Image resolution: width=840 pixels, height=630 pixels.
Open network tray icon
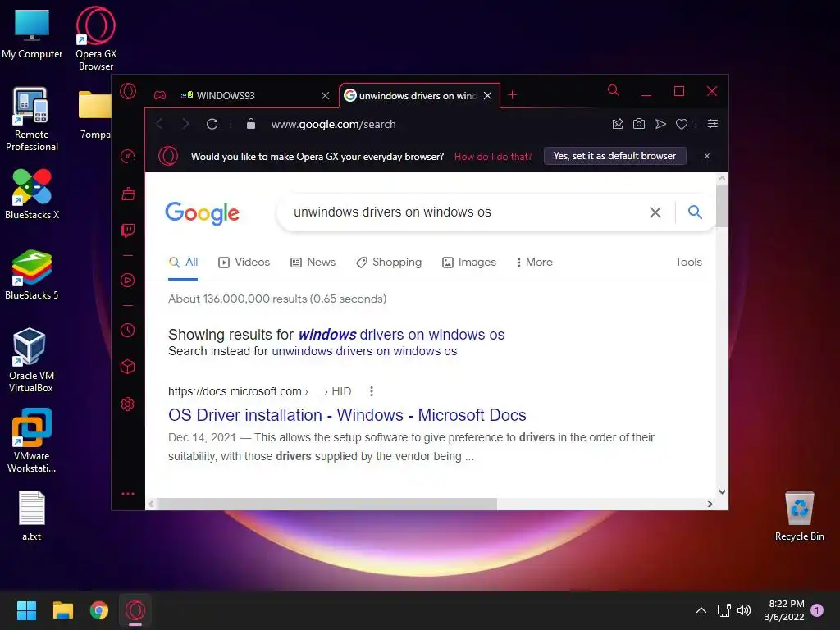[x=724, y=609]
